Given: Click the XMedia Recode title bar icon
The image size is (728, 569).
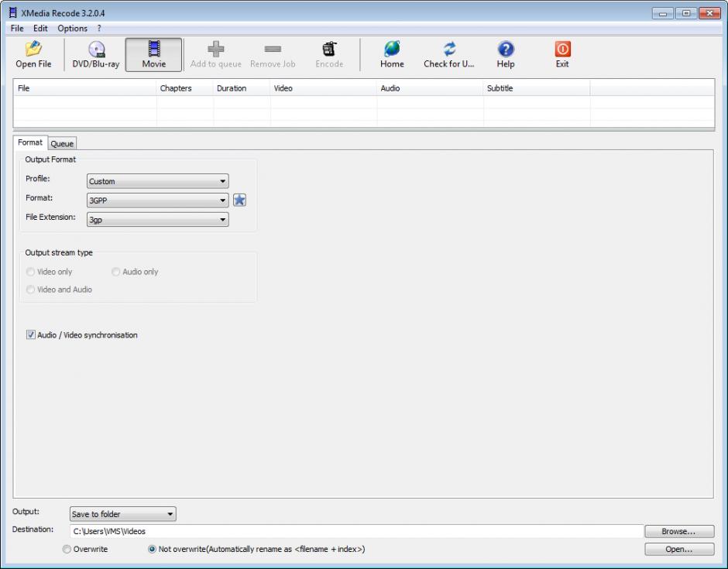Looking at the screenshot, I should coord(13,12).
